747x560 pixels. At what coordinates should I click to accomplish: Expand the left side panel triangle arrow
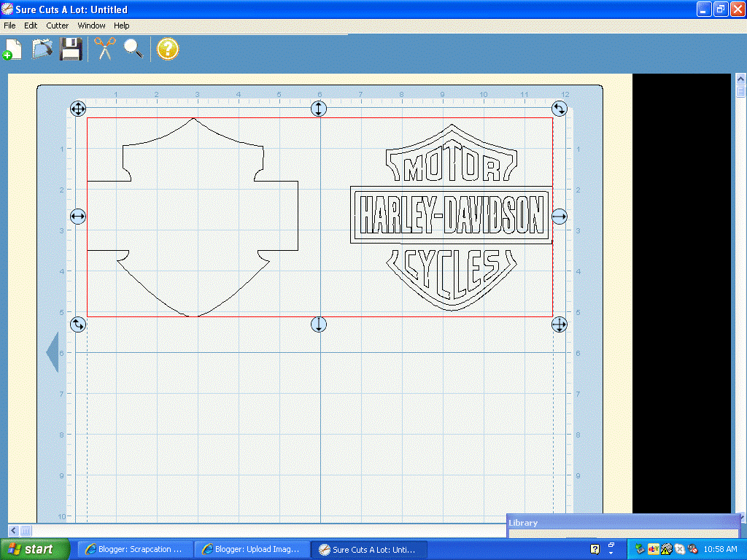[53, 352]
